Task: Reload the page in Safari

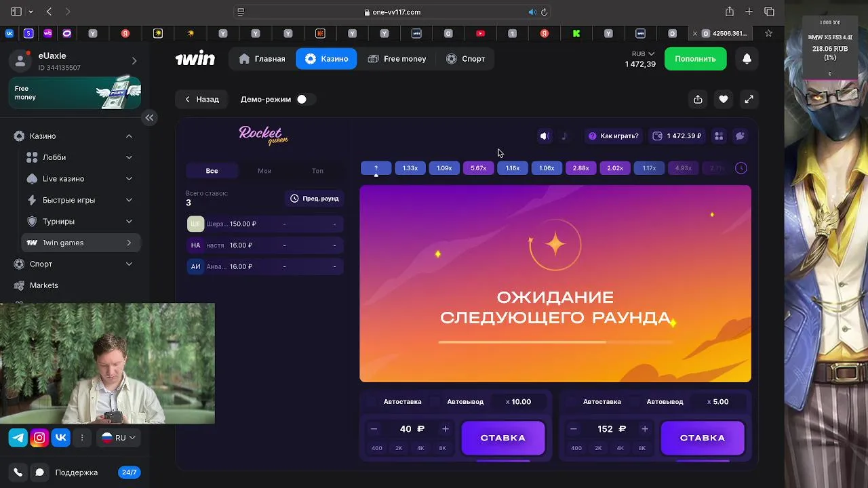Action: coord(544,12)
